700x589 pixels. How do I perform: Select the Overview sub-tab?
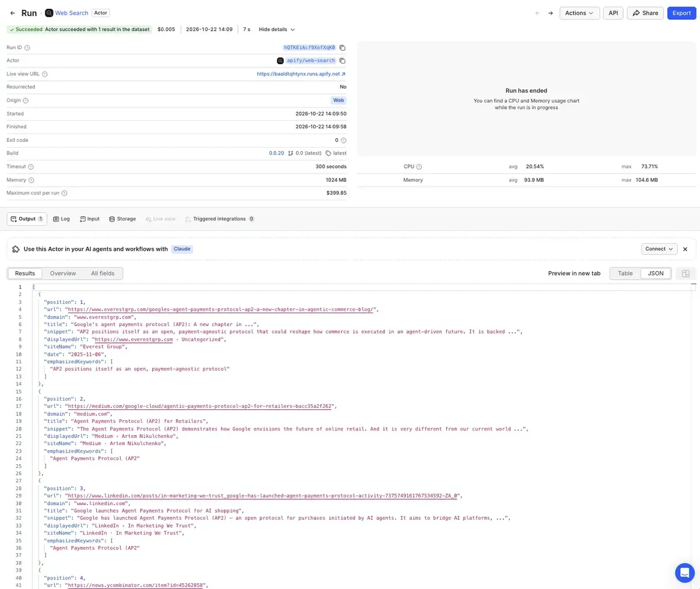pyautogui.click(x=63, y=274)
